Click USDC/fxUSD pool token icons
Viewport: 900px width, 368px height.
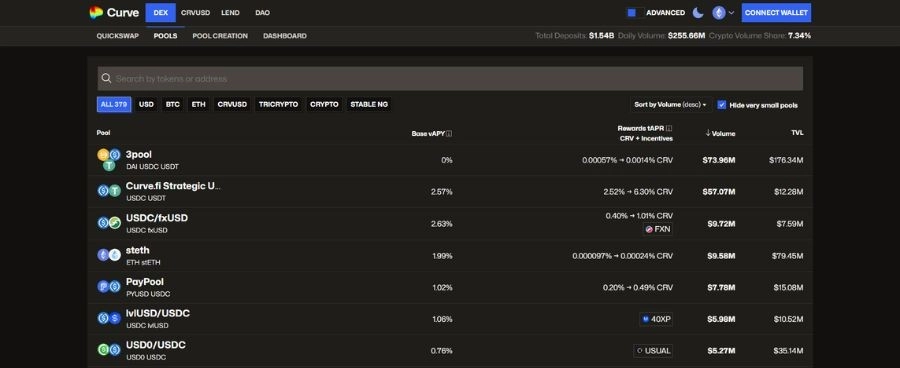coord(109,223)
